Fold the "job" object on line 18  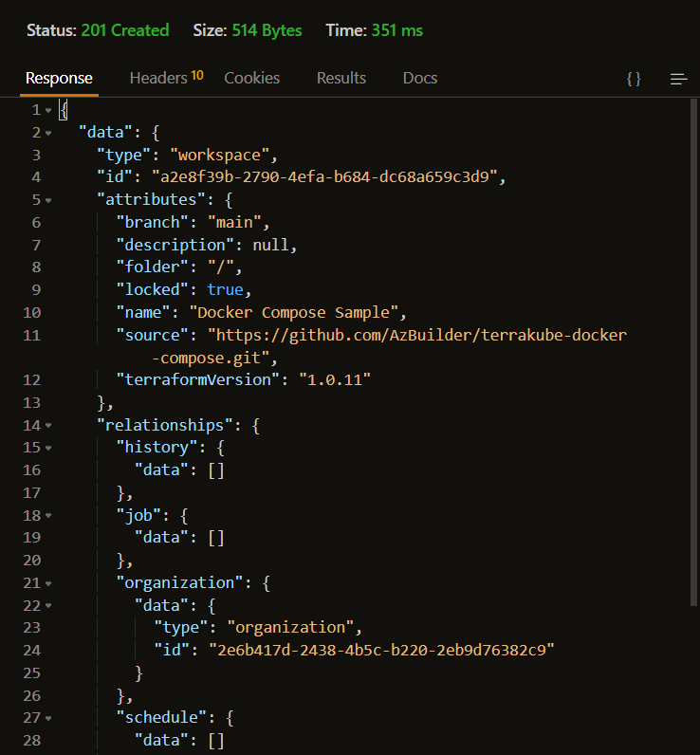click(x=48, y=516)
